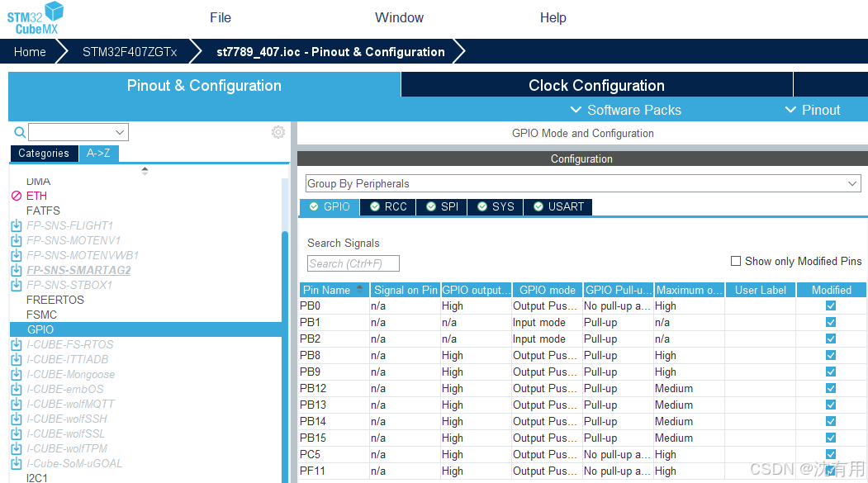
Task: Click download icon next to I-CUBE-Mongoose
Action: point(17,375)
